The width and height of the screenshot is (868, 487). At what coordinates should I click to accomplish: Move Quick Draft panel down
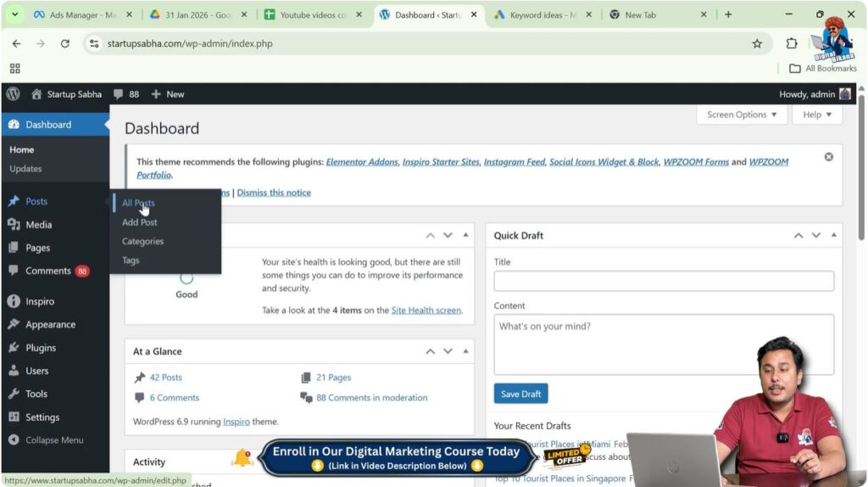(x=816, y=236)
